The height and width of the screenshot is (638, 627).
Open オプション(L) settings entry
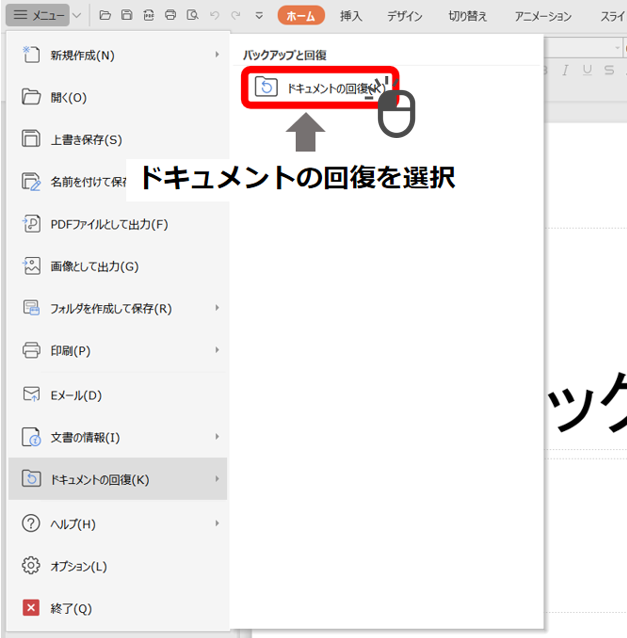click(x=118, y=566)
